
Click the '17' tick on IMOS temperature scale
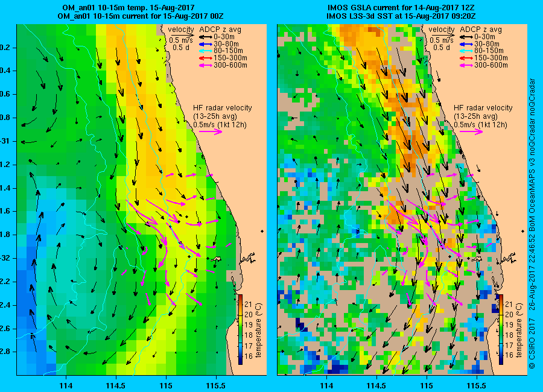(x=509, y=345)
